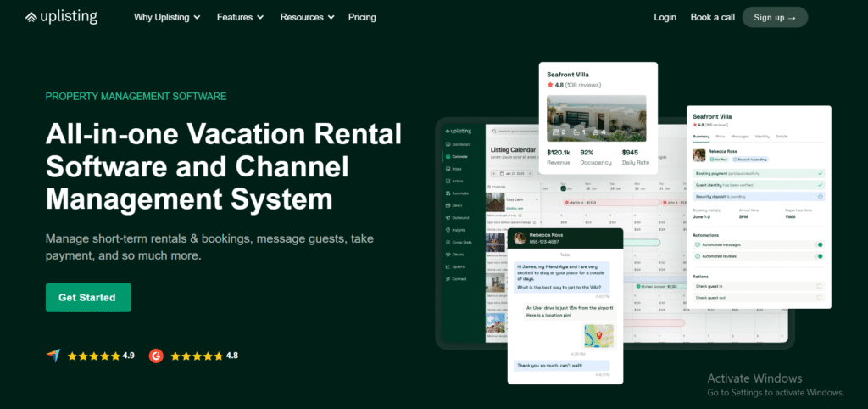
Task: Click the Login link
Action: [x=665, y=17]
